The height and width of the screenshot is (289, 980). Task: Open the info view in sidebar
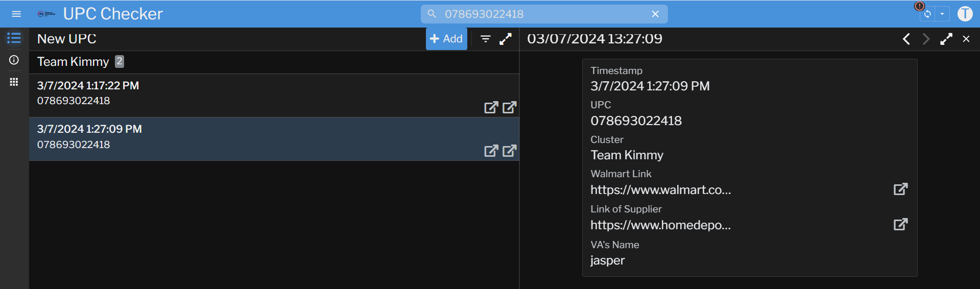pos(14,60)
